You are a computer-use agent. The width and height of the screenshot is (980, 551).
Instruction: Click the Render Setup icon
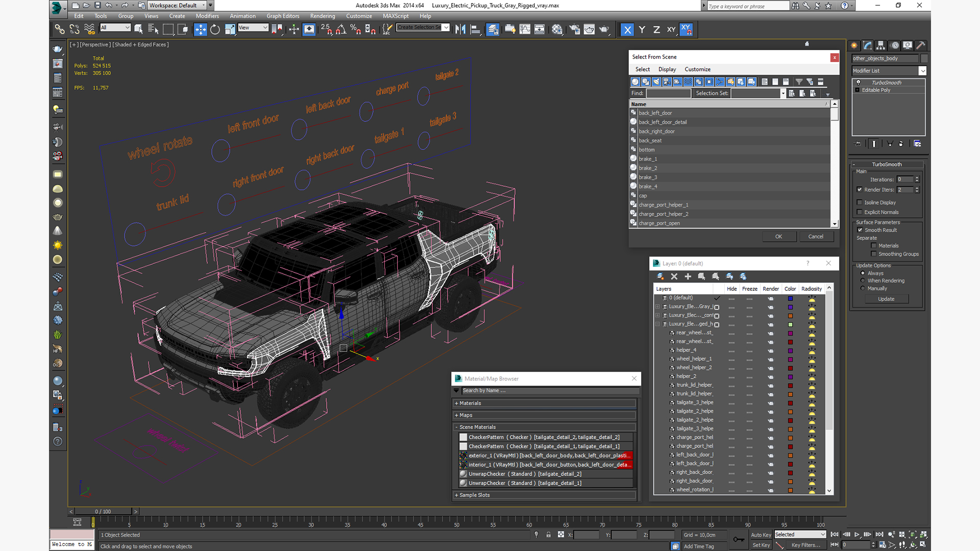(x=575, y=30)
